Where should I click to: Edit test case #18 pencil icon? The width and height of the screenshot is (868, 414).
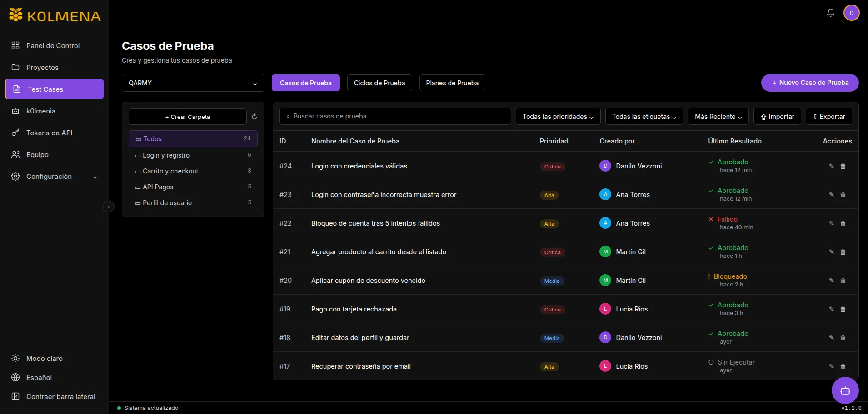tap(831, 338)
